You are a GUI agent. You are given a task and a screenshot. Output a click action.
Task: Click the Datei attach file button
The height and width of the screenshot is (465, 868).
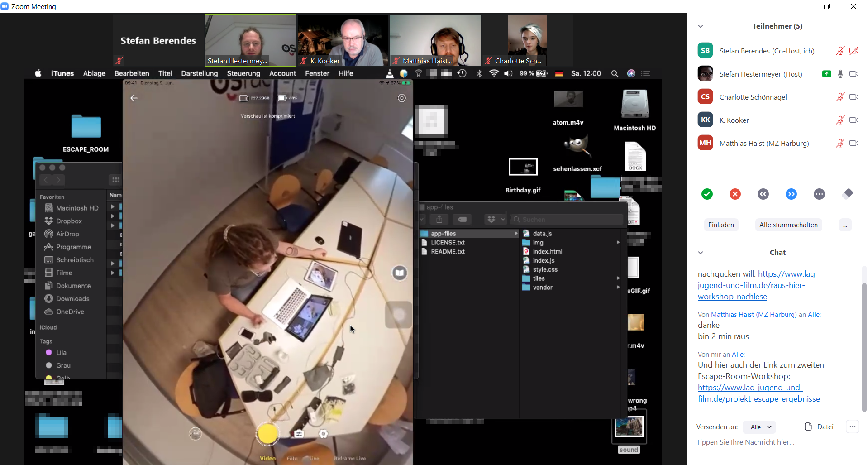click(x=819, y=427)
